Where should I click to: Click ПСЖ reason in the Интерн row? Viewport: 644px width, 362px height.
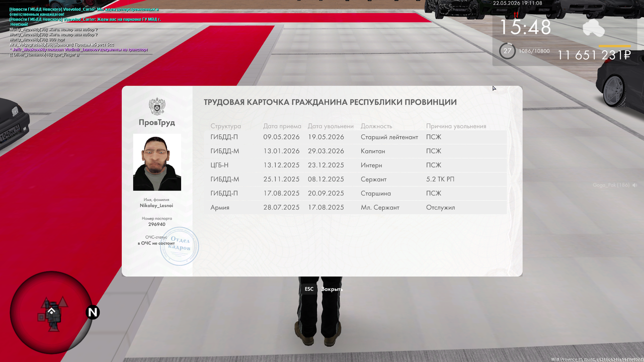(x=434, y=165)
